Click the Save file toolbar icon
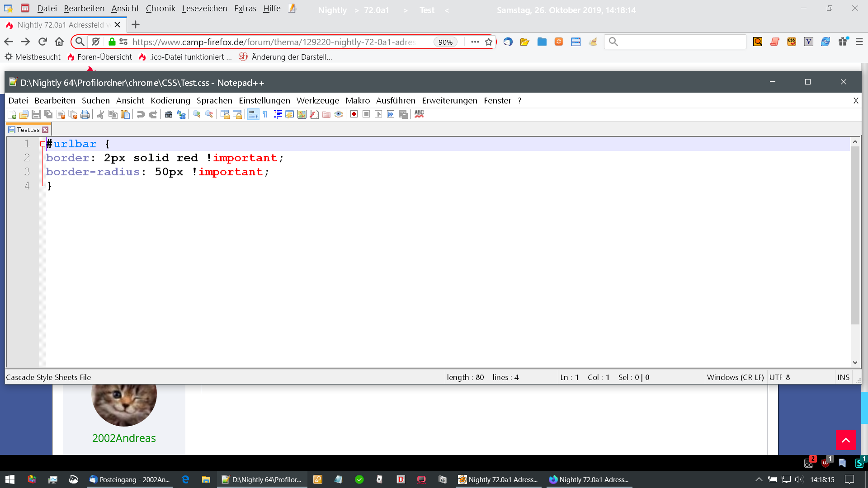 36,114
